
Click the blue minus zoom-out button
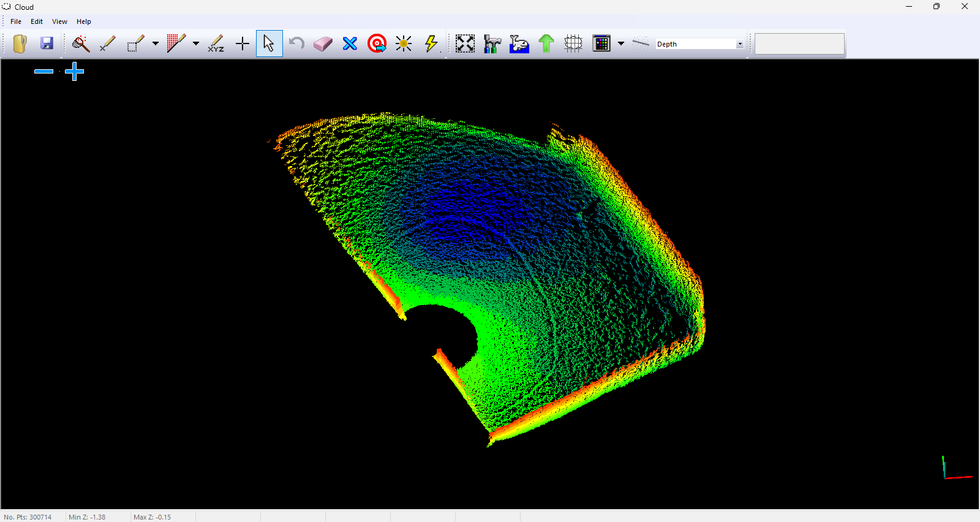(x=43, y=72)
